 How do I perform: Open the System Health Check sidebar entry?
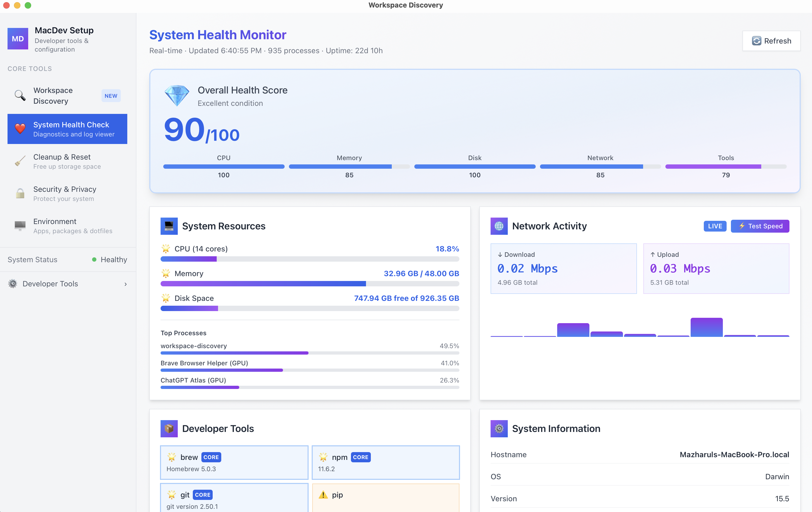pyautogui.click(x=67, y=128)
